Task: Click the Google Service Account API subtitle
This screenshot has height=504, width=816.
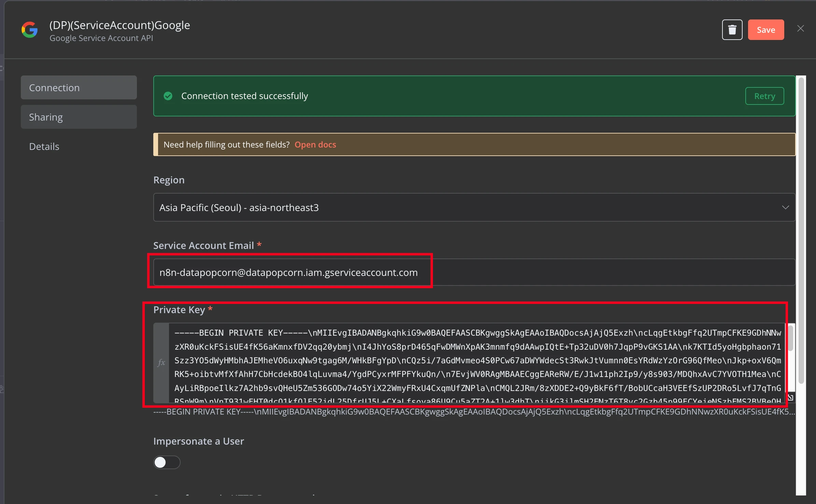Action: point(101,38)
